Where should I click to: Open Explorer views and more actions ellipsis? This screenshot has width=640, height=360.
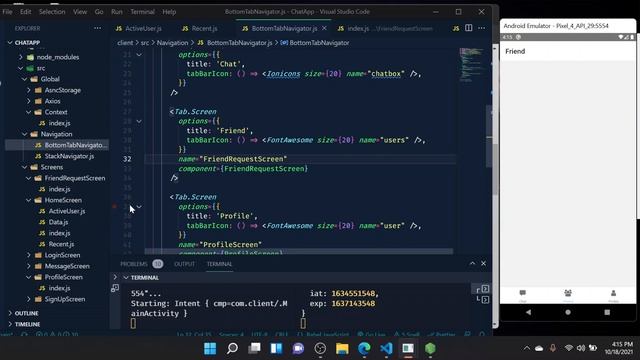(x=97, y=28)
